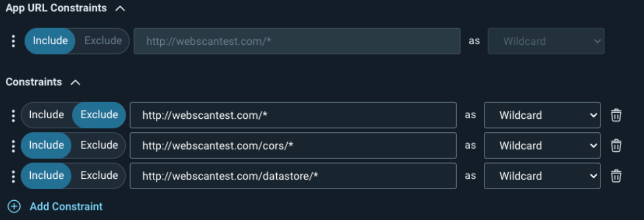Select Exclude in the App URL constraint row
Image resolution: width=644 pixels, height=220 pixels.
coord(103,41)
